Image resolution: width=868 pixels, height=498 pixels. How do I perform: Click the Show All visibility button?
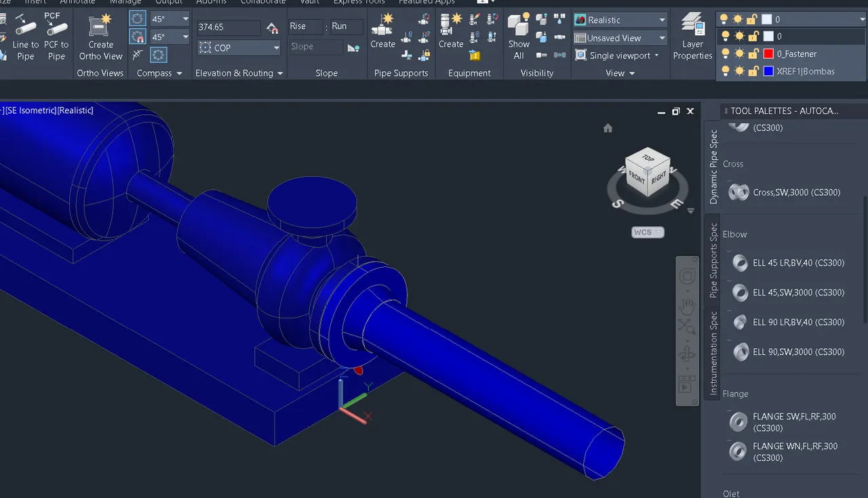[519, 37]
